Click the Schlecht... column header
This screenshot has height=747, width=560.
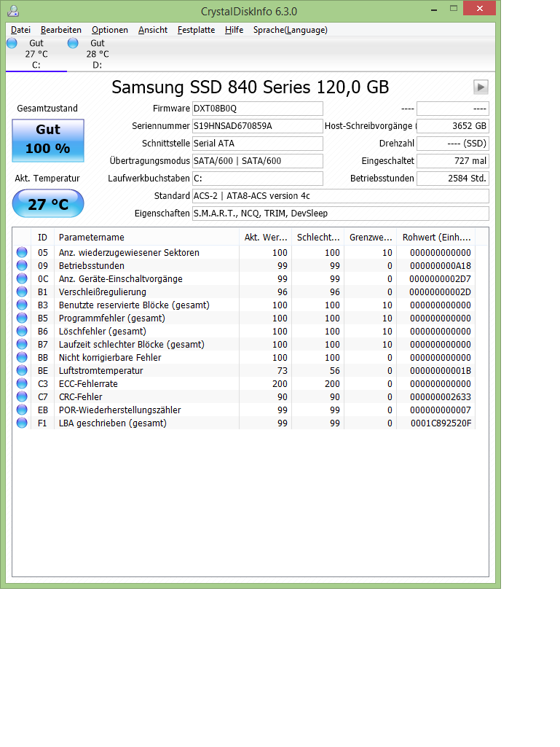pos(318,237)
